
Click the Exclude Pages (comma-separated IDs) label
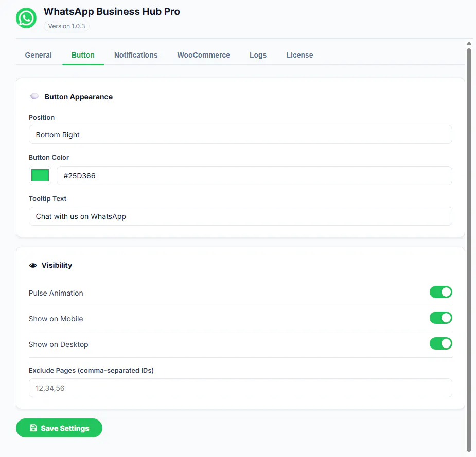[x=91, y=370]
